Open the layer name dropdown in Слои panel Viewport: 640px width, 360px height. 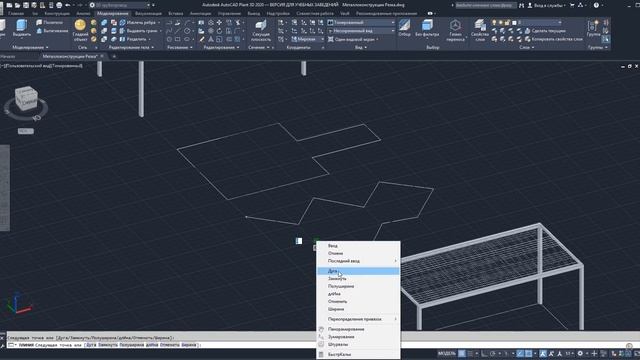pyautogui.click(x=540, y=22)
